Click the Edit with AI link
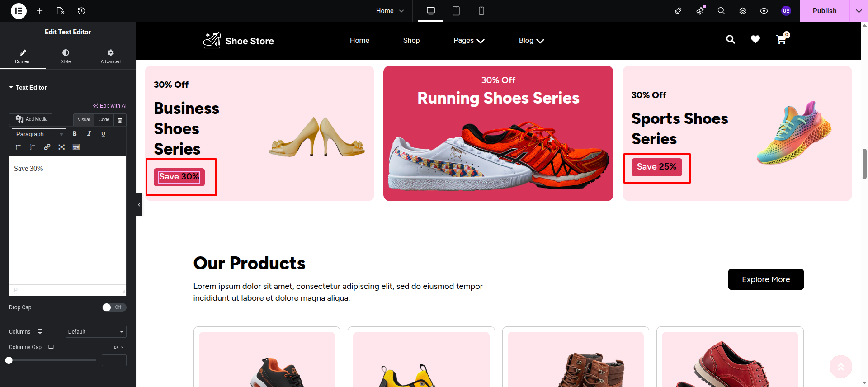Image resolution: width=868 pixels, height=387 pixels. [110, 106]
